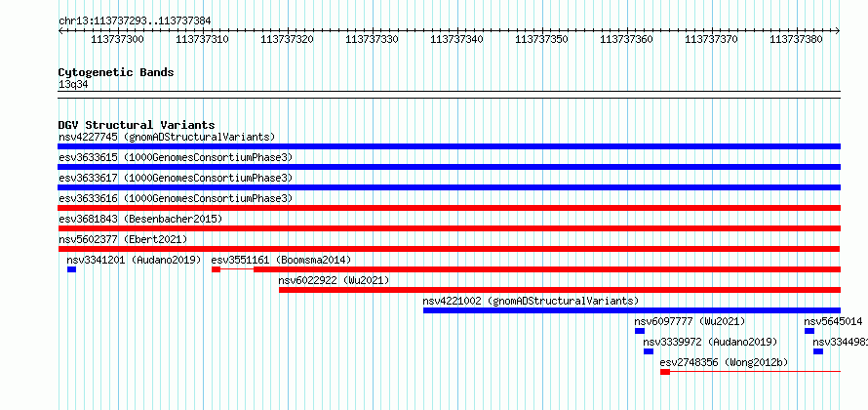Click the Cytogenetic Bands track title
Screen dimensions: 868x410
pos(116,72)
